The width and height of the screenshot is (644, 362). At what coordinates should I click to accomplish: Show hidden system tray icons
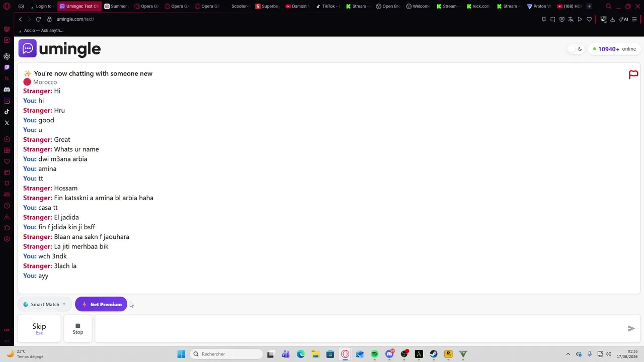[568, 354]
